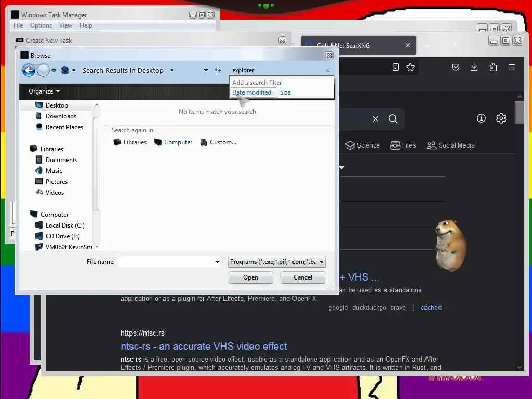This screenshot has width=532, height=399.
Task: Toggle reader view in browser toolbar
Action: (395, 67)
